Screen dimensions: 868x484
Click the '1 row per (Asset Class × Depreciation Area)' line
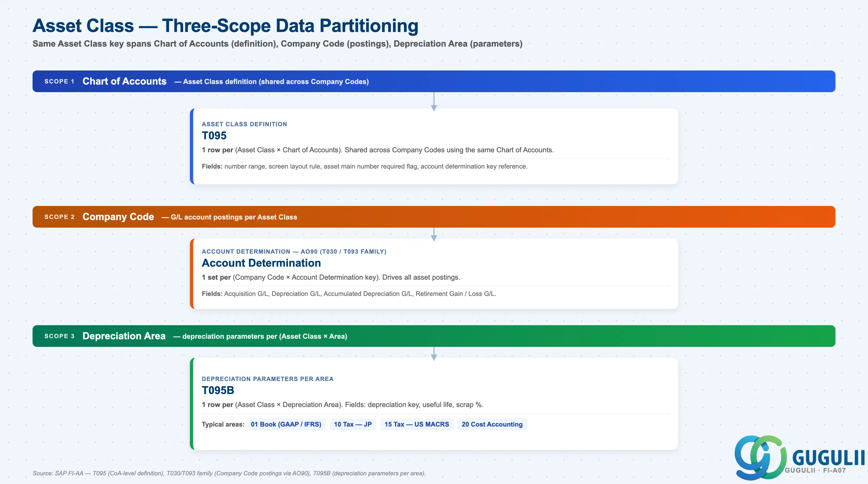tap(342, 405)
